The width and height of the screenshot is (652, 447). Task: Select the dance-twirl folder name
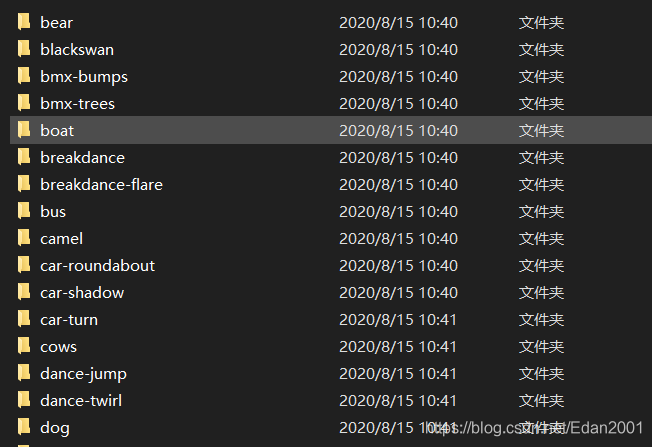81,400
